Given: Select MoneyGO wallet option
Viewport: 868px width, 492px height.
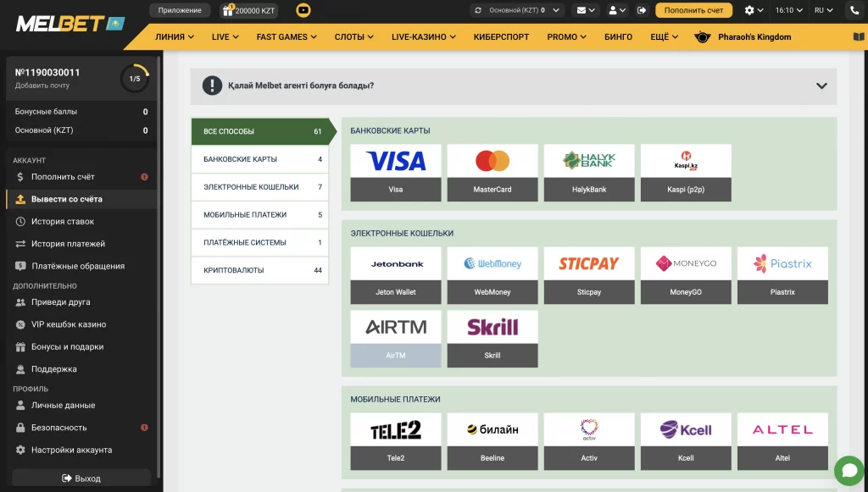Looking at the screenshot, I should pos(686,275).
